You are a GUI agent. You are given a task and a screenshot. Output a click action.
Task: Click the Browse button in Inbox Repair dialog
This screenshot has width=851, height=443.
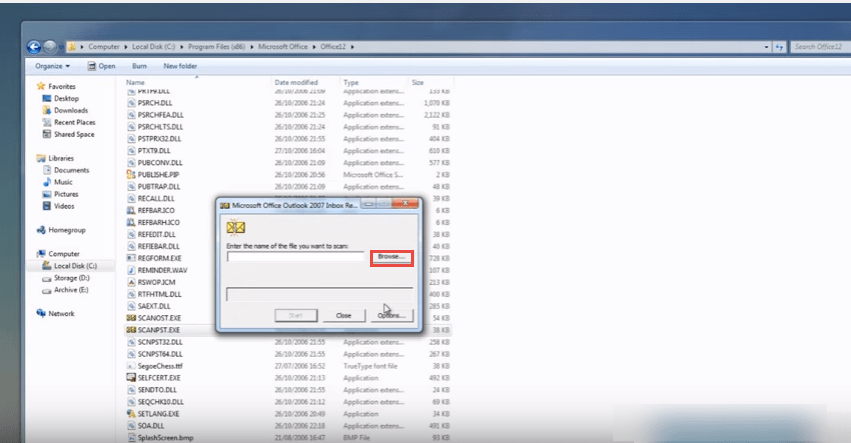click(392, 257)
